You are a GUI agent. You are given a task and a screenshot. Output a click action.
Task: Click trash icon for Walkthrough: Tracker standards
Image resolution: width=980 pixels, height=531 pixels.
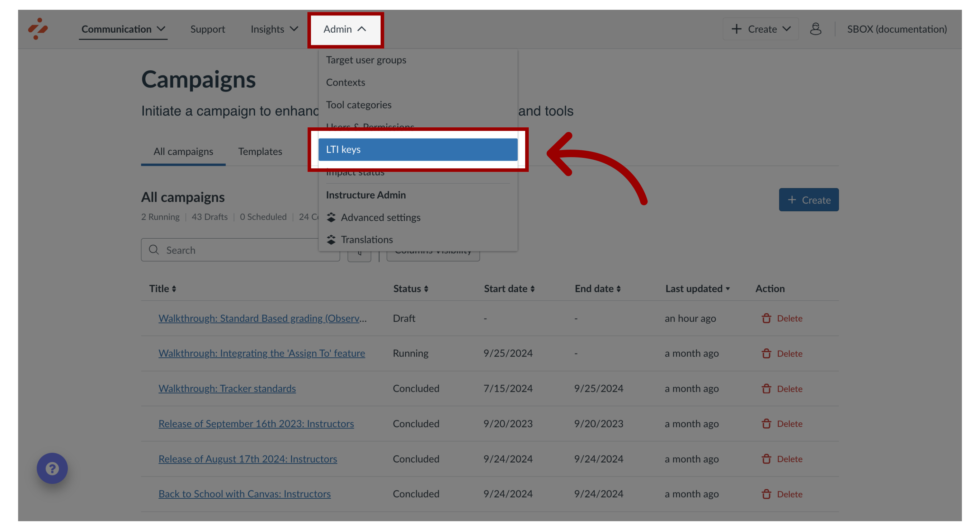click(x=766, y=389)
